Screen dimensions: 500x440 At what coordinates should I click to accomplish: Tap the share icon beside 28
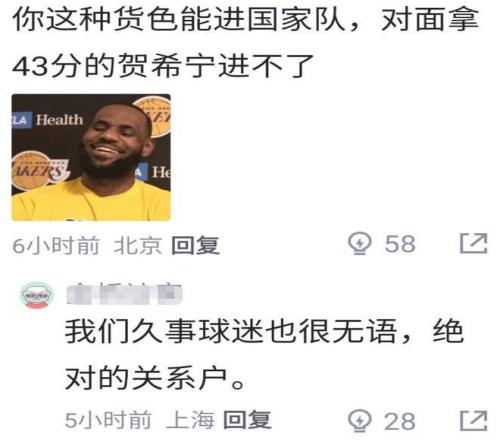[x=474, y=421]
